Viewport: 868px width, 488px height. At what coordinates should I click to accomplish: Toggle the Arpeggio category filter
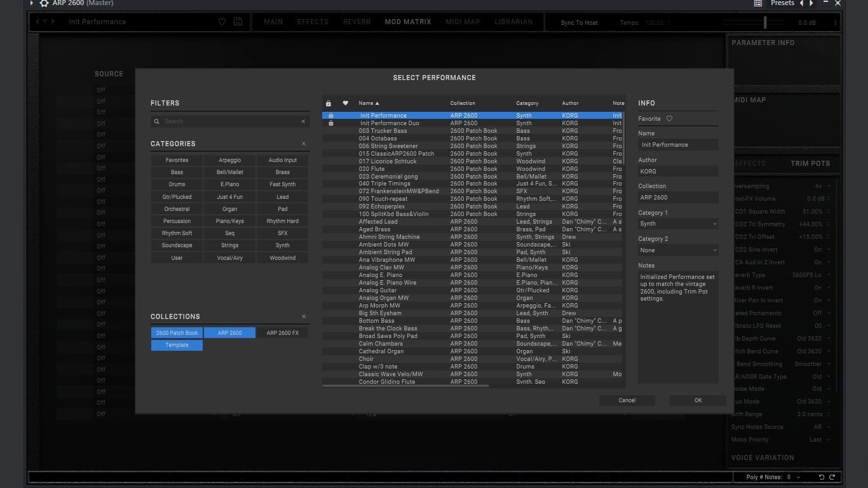tap(230, 160)
